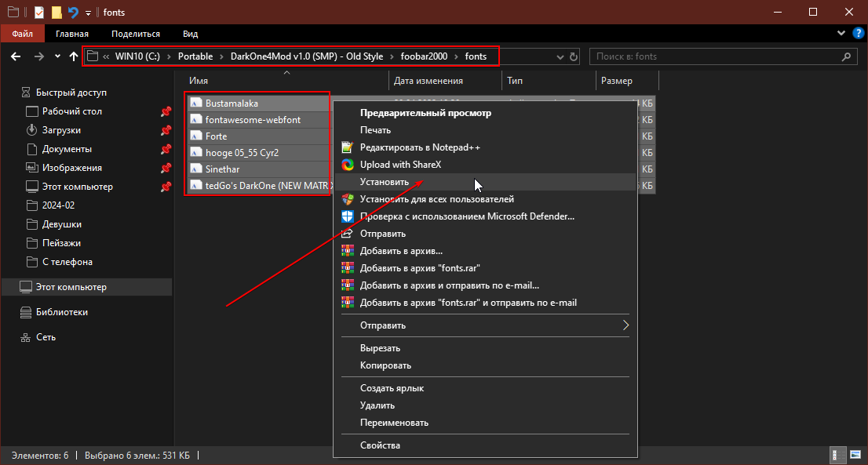The image size is (868, 465).
Task: Open the Поделиться ribbon tab
Action: click(136, 34)
